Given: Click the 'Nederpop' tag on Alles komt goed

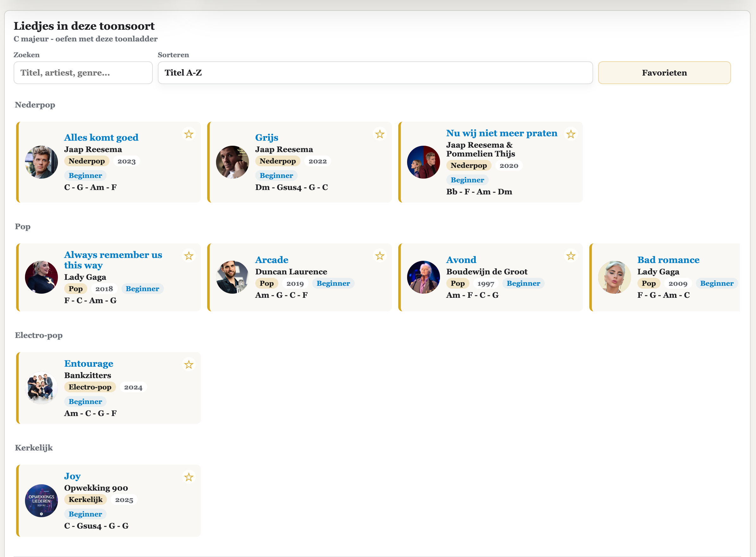Looking at the screenshot, I should [x=87, y=161].
